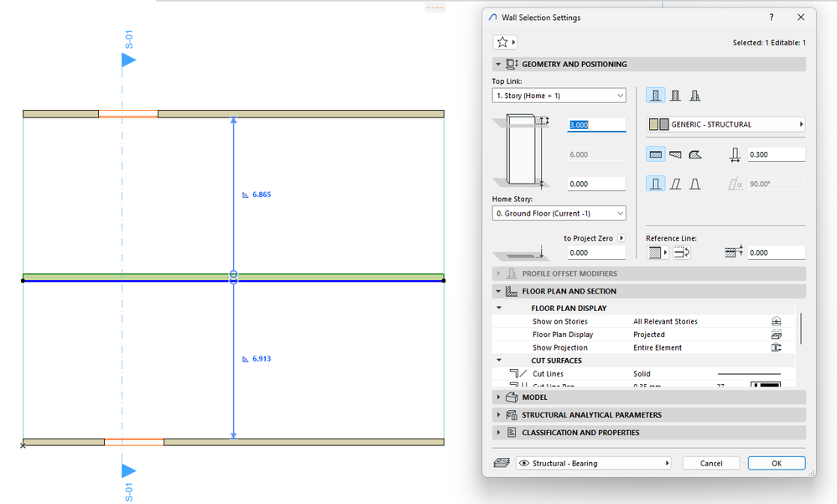Viewport: 837px width, 504px height.
Task: Choose Trapezoid wall geometry method
Action: click(675, 154)
